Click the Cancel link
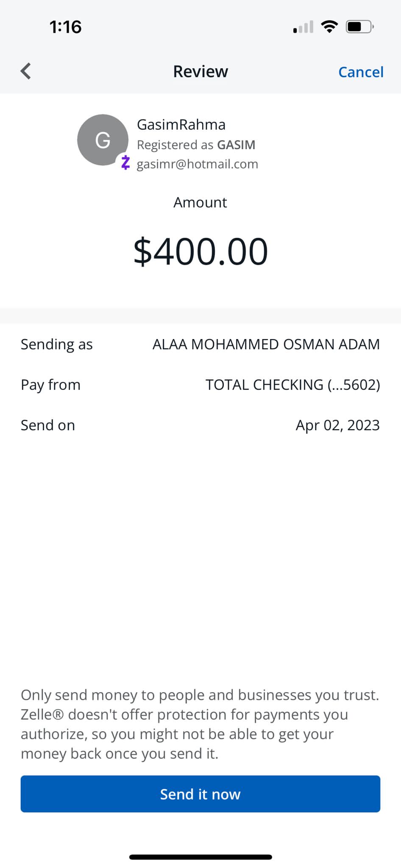 (361, 72)
